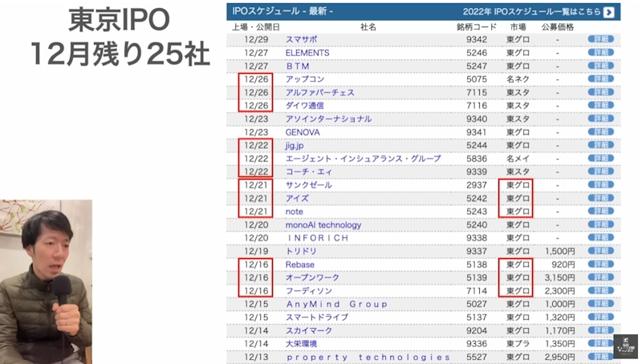Open the ELEMENTS company link
The width and height of the screenshot is (642, 364).
click(307, 53)
